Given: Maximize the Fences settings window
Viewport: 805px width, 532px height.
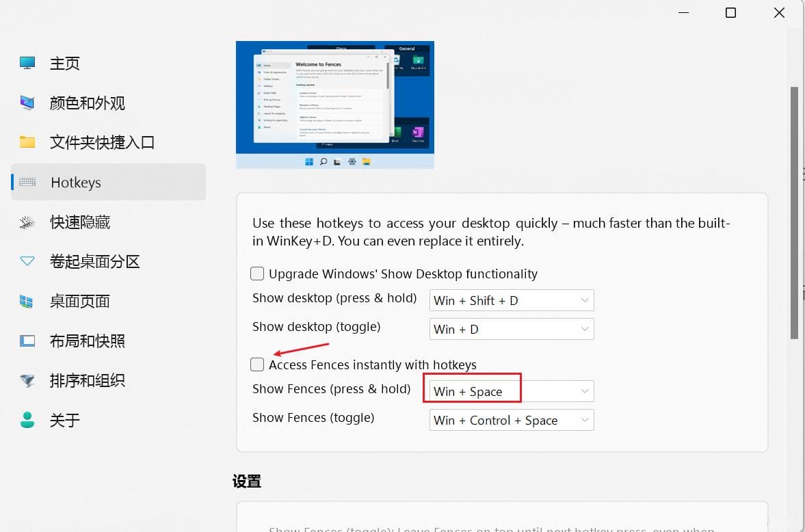Looking at the screenshot, I should pyautogui.click(x=730, y=13).
